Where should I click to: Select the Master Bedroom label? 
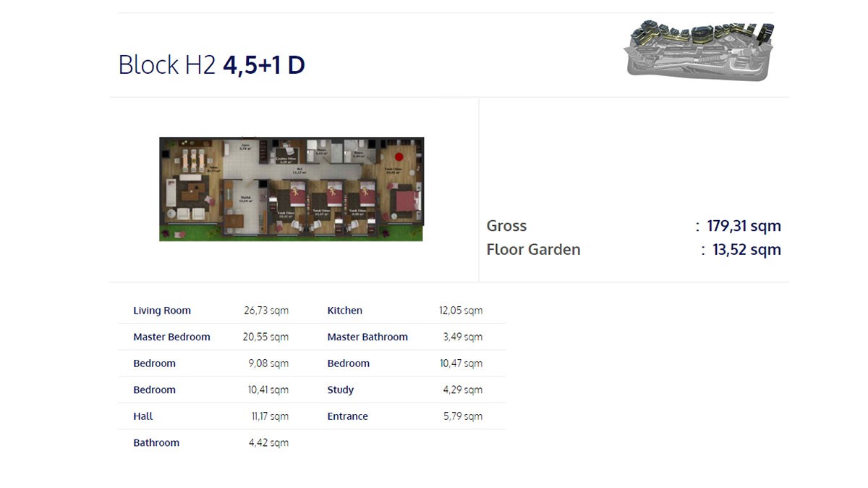pos(171,337)
